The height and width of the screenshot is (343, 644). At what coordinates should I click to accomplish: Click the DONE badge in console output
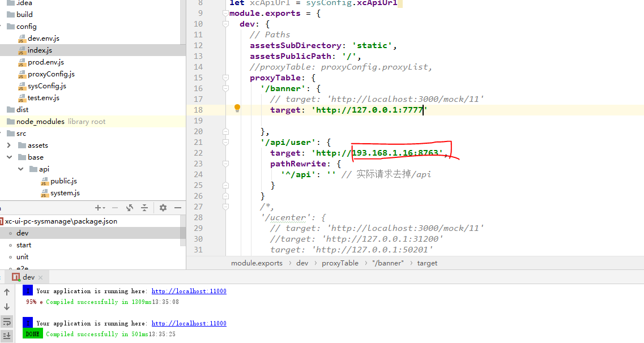point(32,334)
